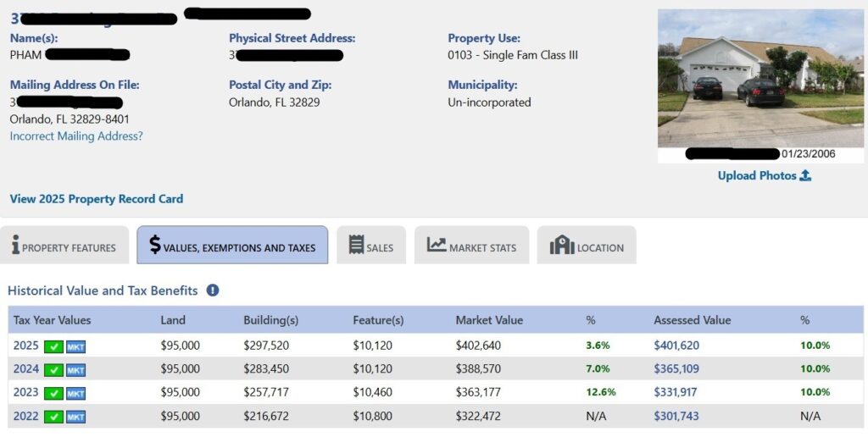Click the property photo thumbnail

click(x=760, y=79)
